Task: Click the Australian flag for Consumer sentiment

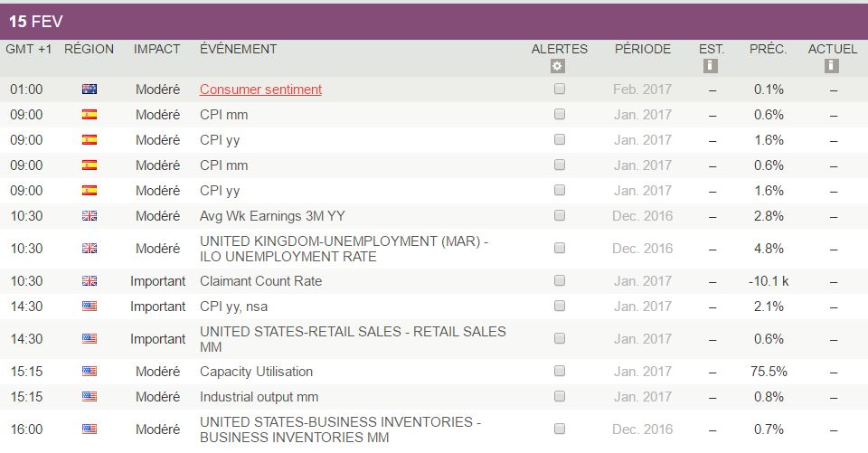Action: coord(90,90)
